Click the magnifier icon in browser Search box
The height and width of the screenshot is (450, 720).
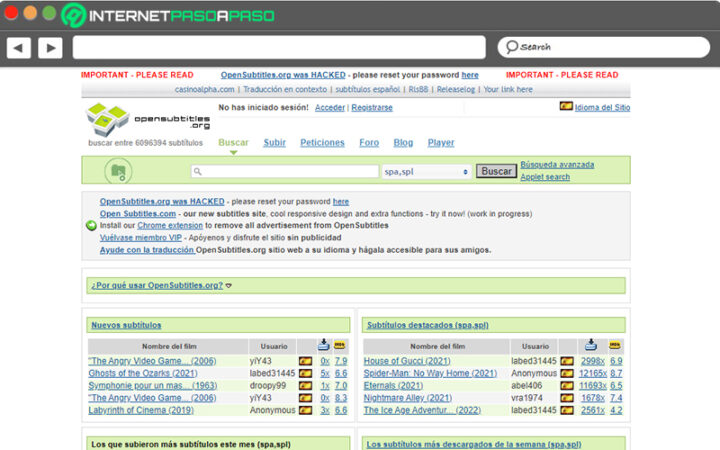click(x=511, y=47)
